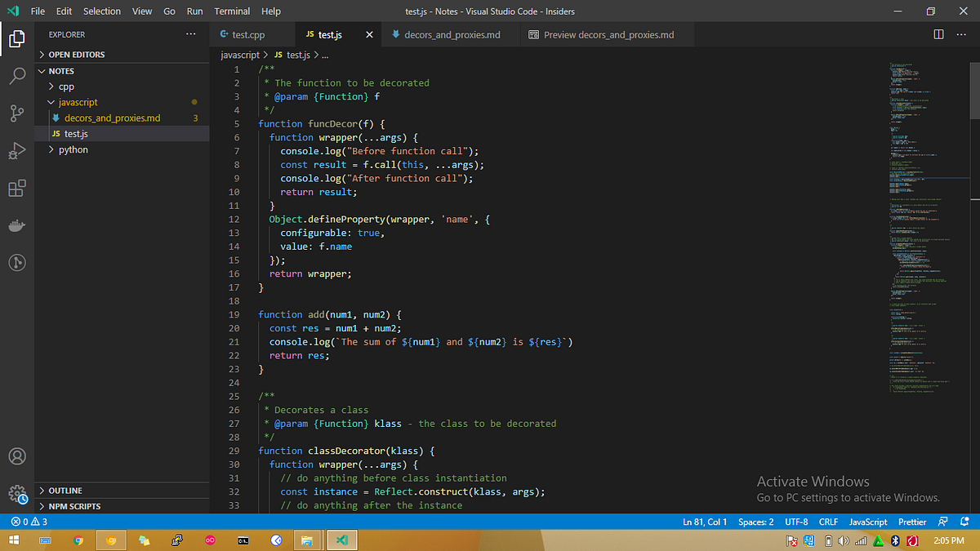Open the Edit menu

65,11
